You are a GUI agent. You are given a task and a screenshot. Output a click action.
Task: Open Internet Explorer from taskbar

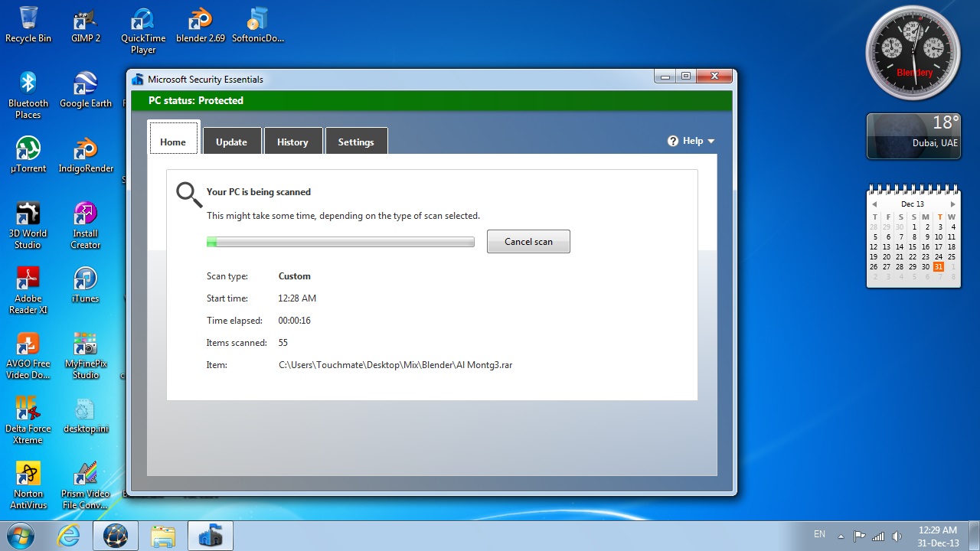[x=69, y=536]
